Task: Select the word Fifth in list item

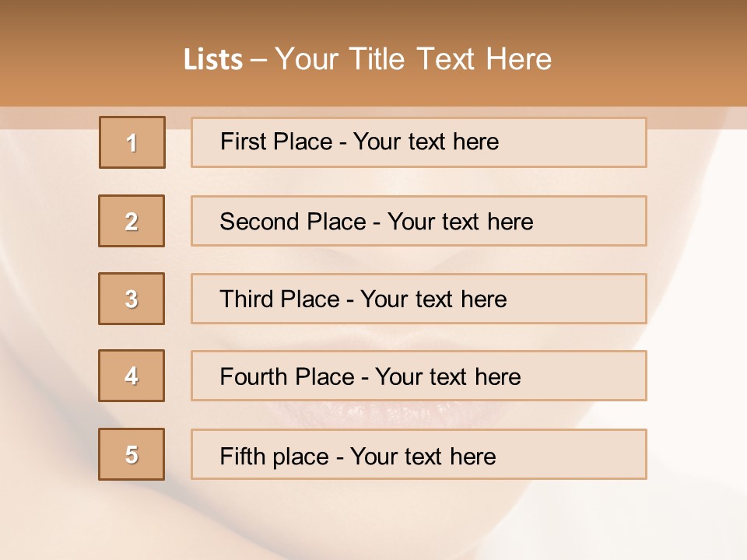Action: (x=242, y=456)
